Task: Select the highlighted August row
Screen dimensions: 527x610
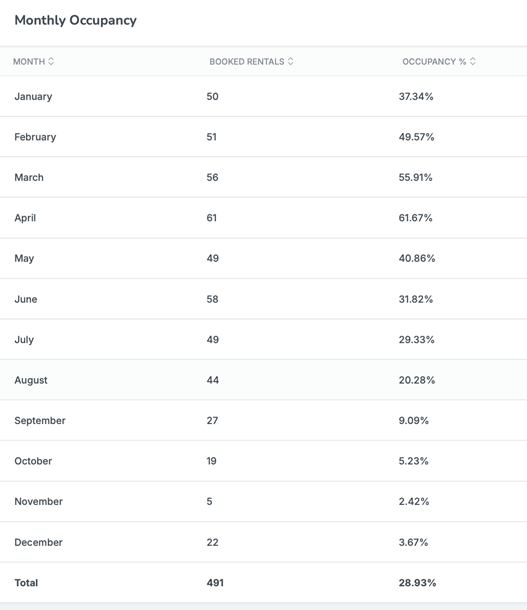Action: click(x=263, y=380)
